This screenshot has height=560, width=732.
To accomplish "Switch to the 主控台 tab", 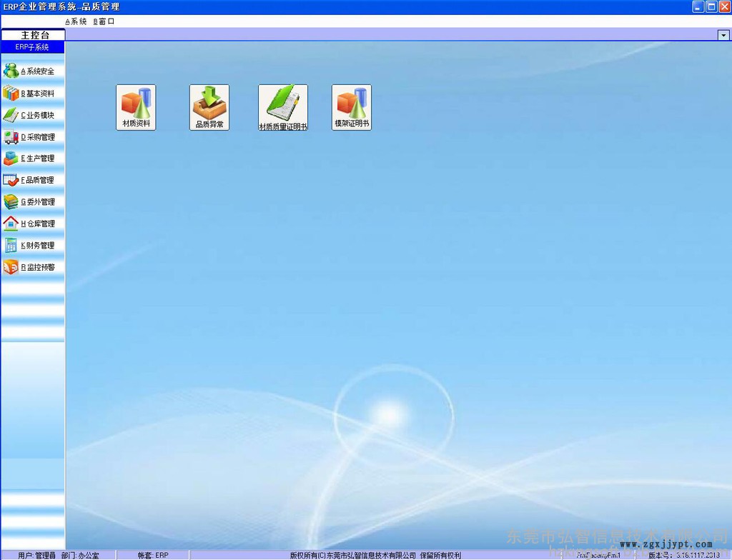I will pos(34,35).
